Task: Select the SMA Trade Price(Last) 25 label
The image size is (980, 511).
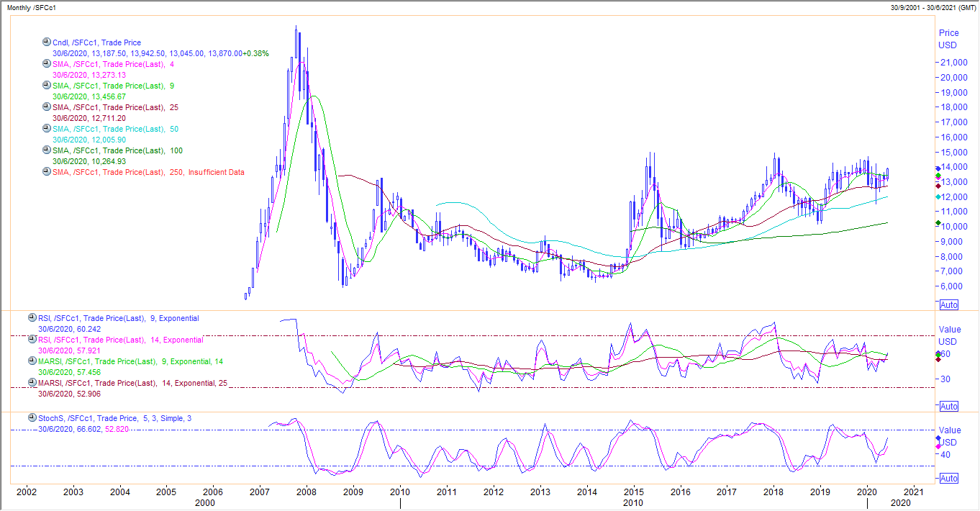Action: click(x=115, y=108)
